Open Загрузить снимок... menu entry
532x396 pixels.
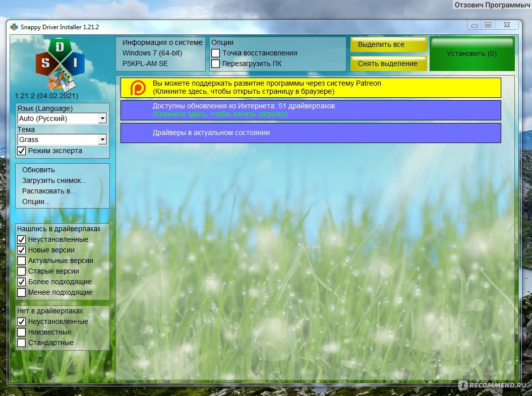pyautogui.click(x=54, y=180)
